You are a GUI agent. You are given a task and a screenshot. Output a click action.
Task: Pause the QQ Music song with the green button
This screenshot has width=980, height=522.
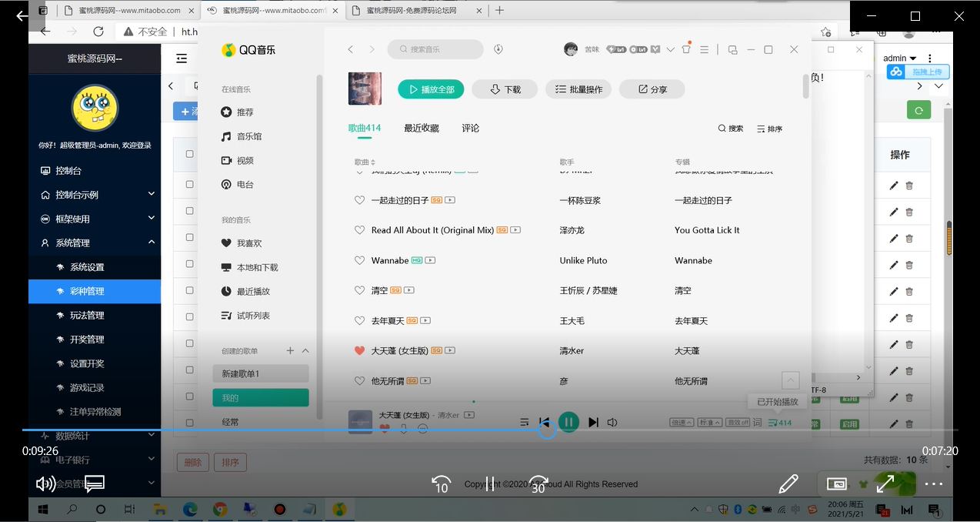click(568, 422)
